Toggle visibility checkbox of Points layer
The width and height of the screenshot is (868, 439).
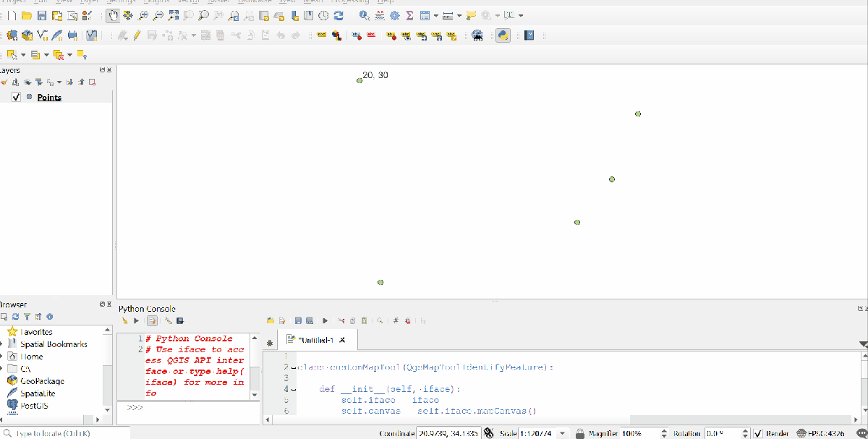(x=17, y=97)
